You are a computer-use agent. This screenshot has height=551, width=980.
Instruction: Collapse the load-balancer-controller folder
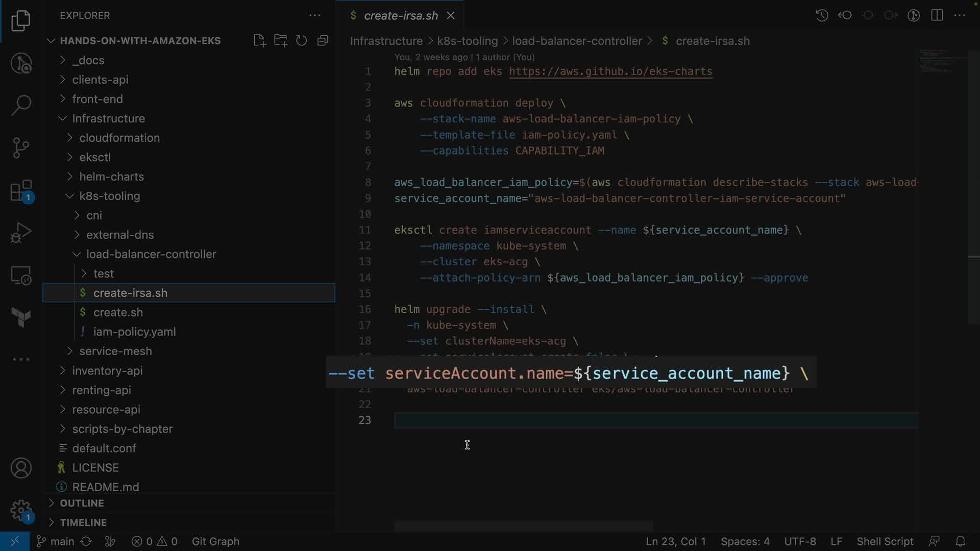pos(151,254)
